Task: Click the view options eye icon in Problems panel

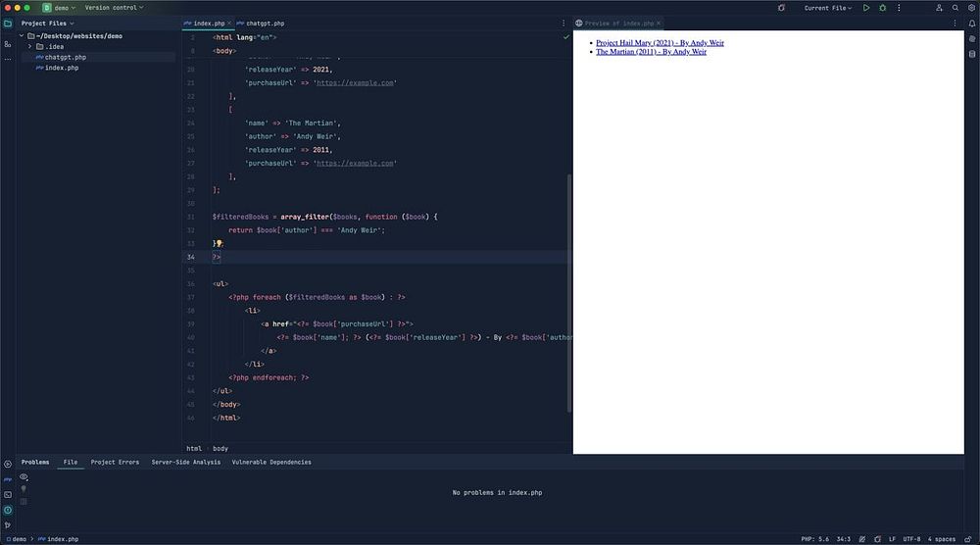Action: pos(24,476)
